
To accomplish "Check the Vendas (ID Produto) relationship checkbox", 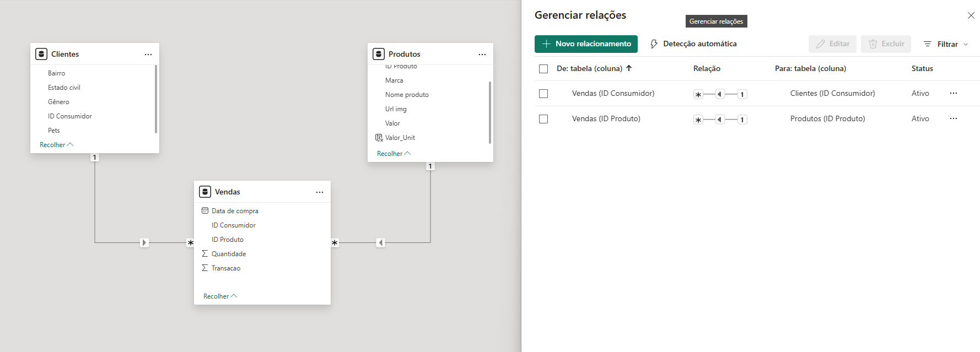I will 543,119.
